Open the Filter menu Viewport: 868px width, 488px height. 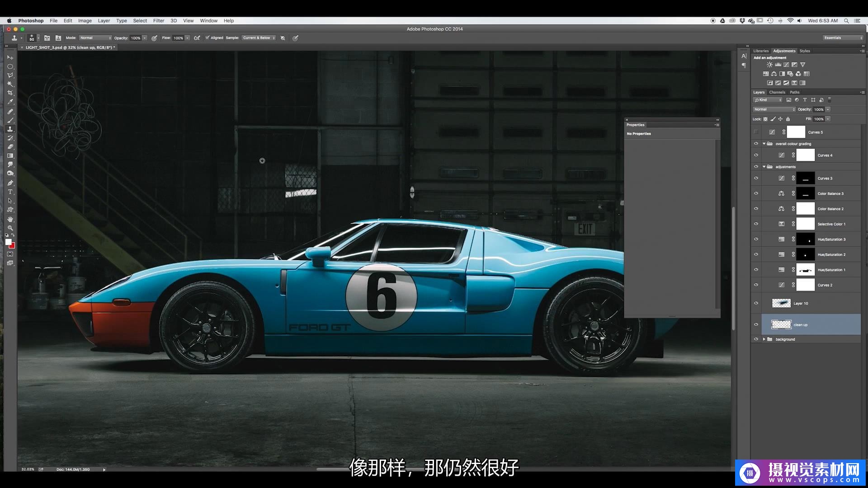(158, 21)
